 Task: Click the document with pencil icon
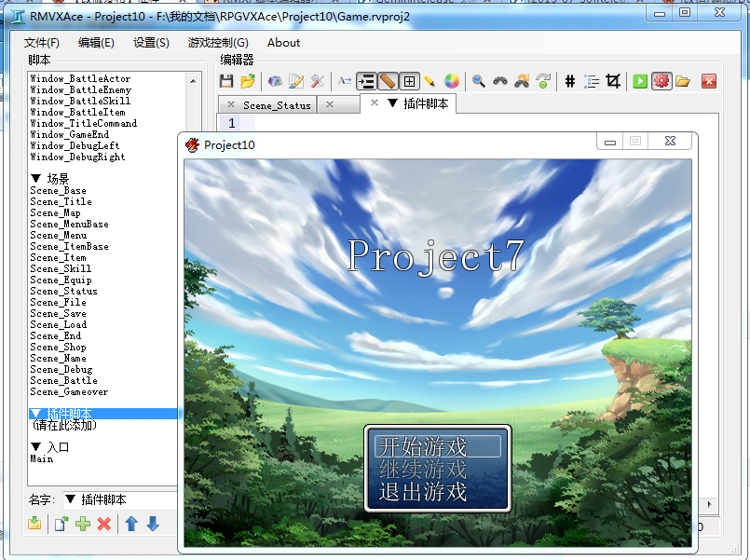coord(296,81)
